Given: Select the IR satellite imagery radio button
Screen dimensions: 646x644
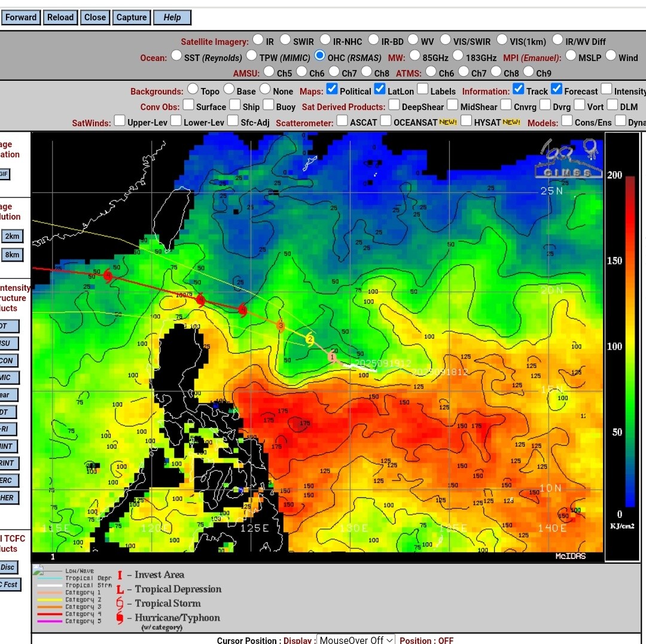Looking at the screenshot, I should coord(258,40).
